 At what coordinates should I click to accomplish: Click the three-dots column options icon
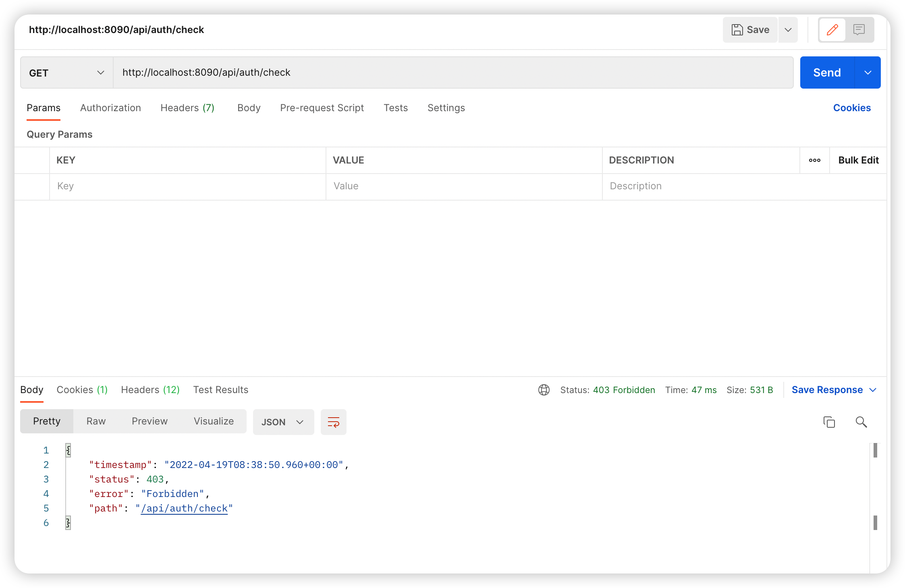tap(814, 160)
